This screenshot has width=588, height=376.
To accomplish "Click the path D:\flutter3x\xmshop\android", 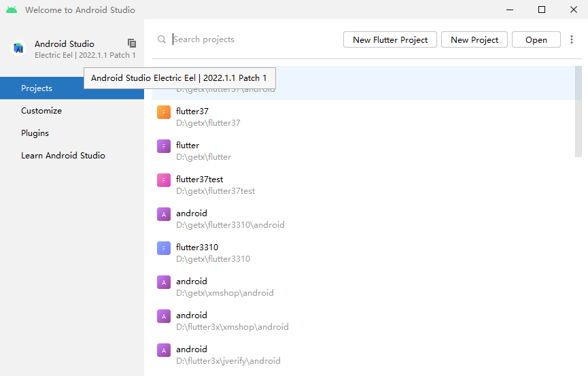I will coord(232,327).
